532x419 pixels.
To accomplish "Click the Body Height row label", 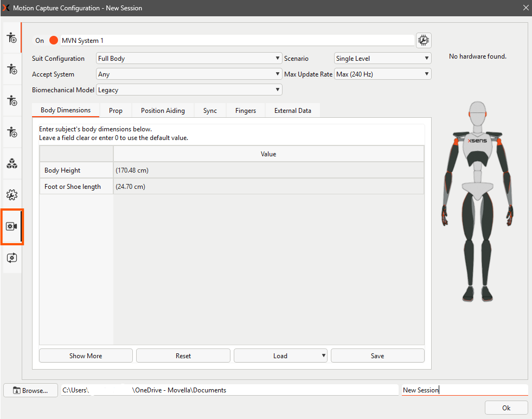I will point(76,170).
